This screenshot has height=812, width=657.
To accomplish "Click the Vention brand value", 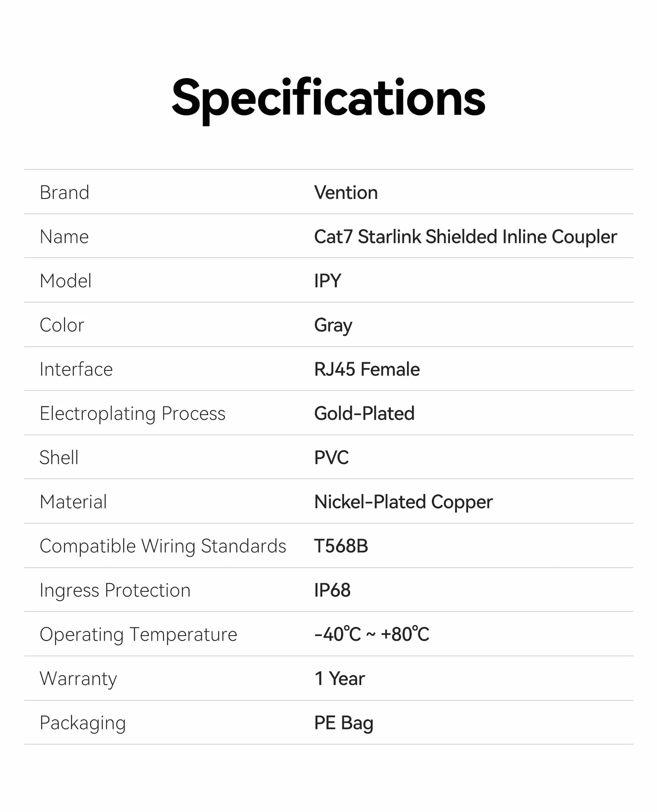I will point(346,193).
